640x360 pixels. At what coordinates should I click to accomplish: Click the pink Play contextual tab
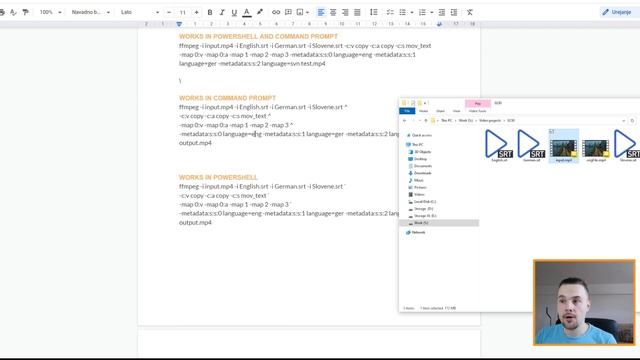[x=478, y=104]
